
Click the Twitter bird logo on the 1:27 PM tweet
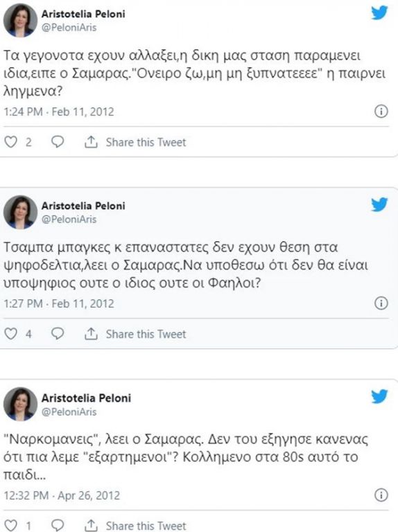coord(379,204)
